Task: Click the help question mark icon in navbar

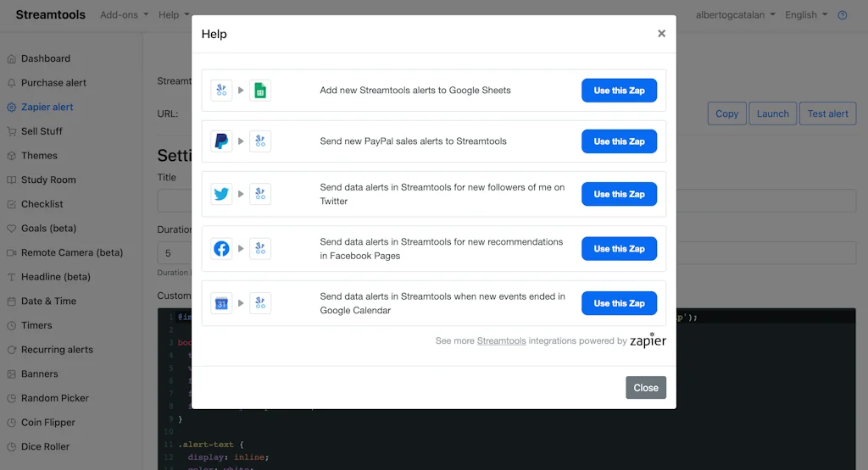Action: pyautogui.click(x=842, y=15)
